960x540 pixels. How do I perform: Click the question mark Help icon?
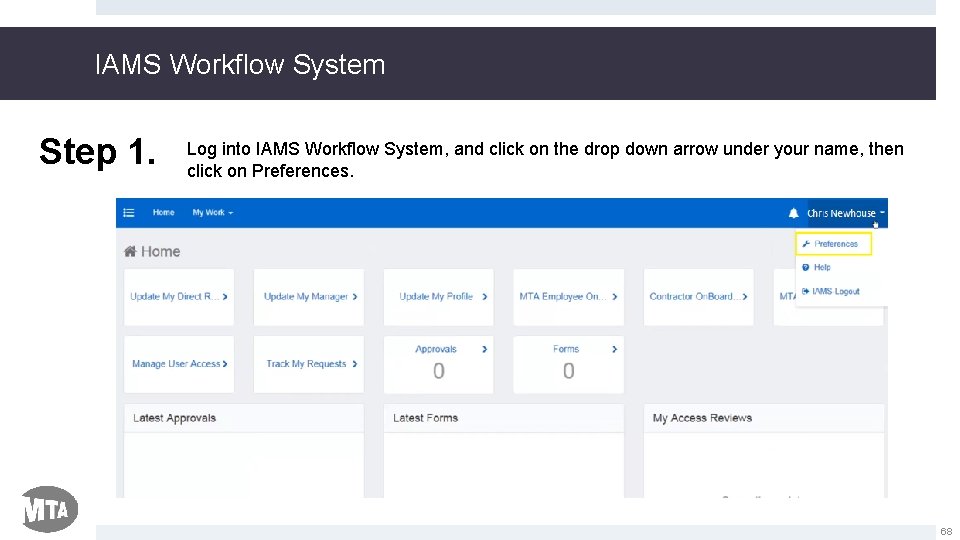pyautogui.click(x=806, y=267)
